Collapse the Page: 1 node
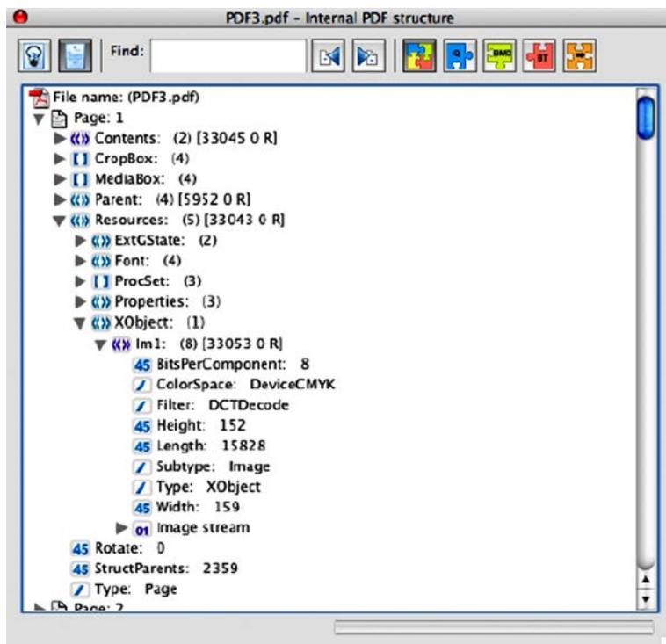The height and width of the screenshot is (644, 666). tap(39, 119)
